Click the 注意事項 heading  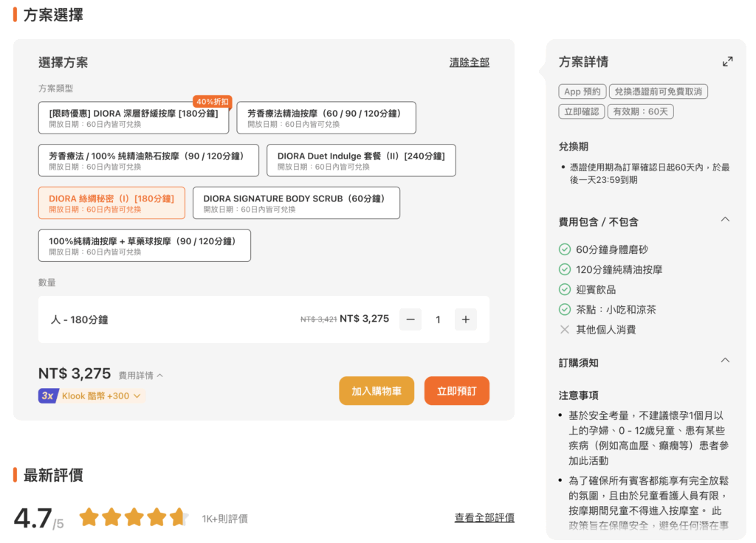(x=578, y=395)
